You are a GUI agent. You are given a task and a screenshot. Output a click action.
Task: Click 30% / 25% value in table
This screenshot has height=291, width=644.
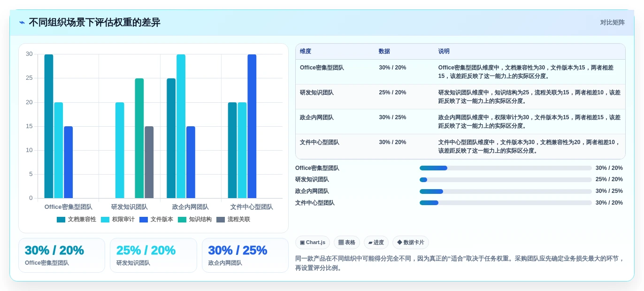(392, 117)
